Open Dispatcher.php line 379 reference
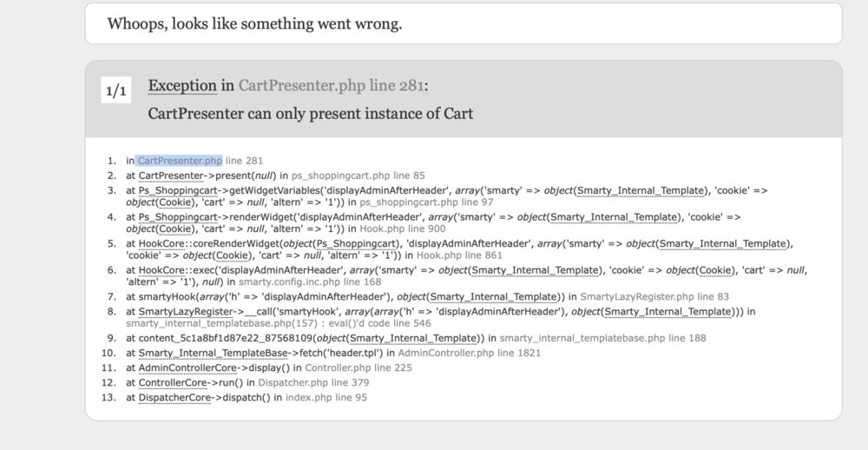This screenshot has width=868, height=450. pos(313,383)
